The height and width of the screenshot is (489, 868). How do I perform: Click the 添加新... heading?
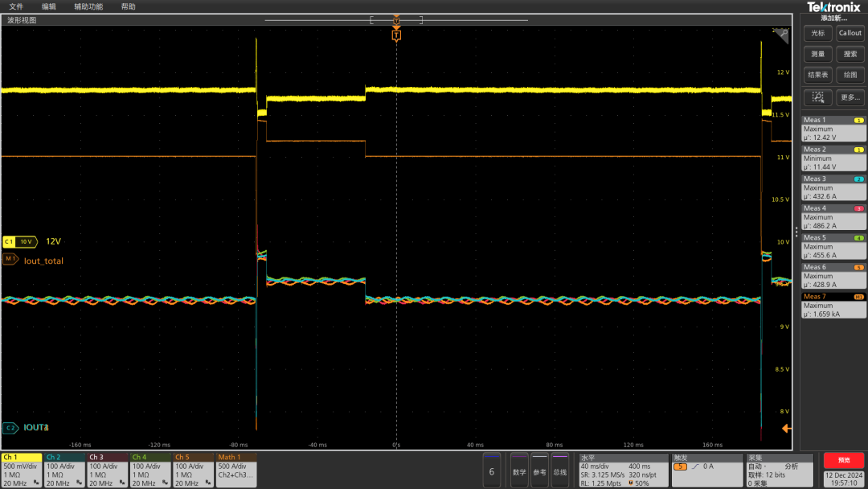coord(833,18)
